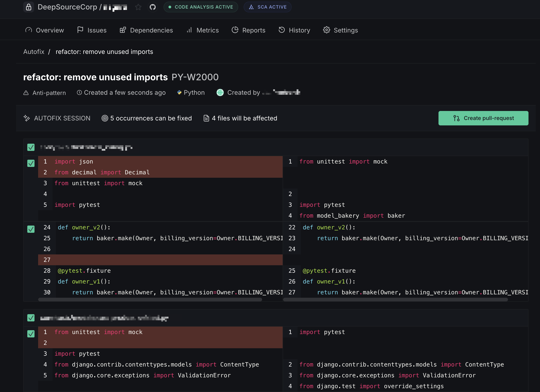Click the occurrences target icon
The image size is (540, 392).
click(105, 118)
